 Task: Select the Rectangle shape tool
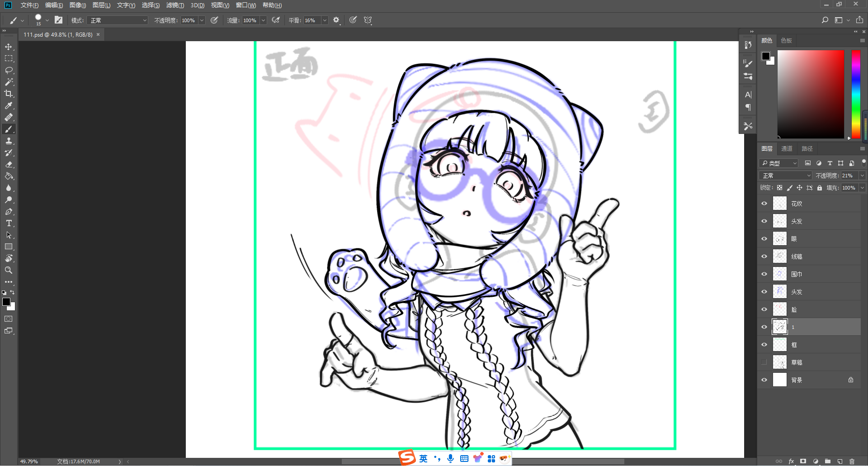(9, 247)
